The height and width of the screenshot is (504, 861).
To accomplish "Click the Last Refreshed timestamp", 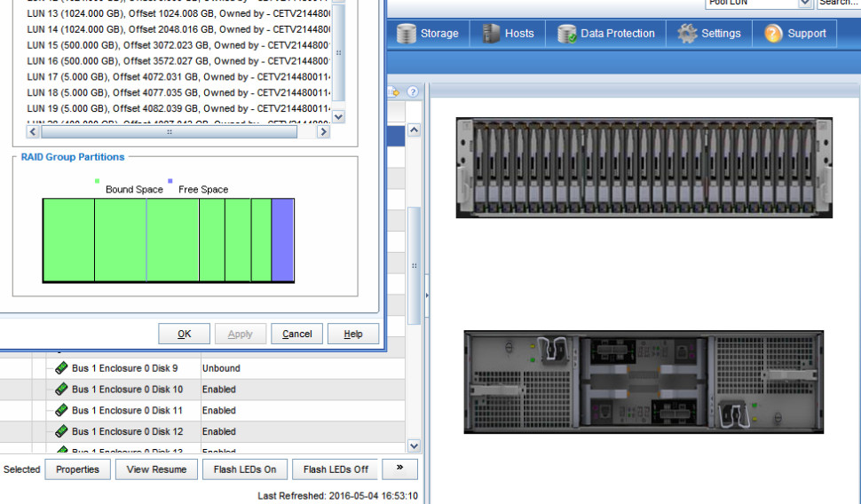I will pos(337,496).
